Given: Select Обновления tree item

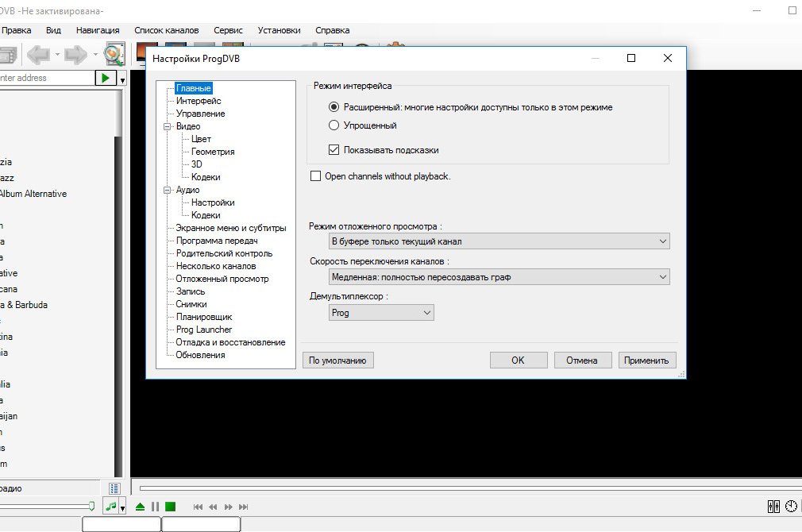Looking at the screenshot, I should [x=200, y=355].
